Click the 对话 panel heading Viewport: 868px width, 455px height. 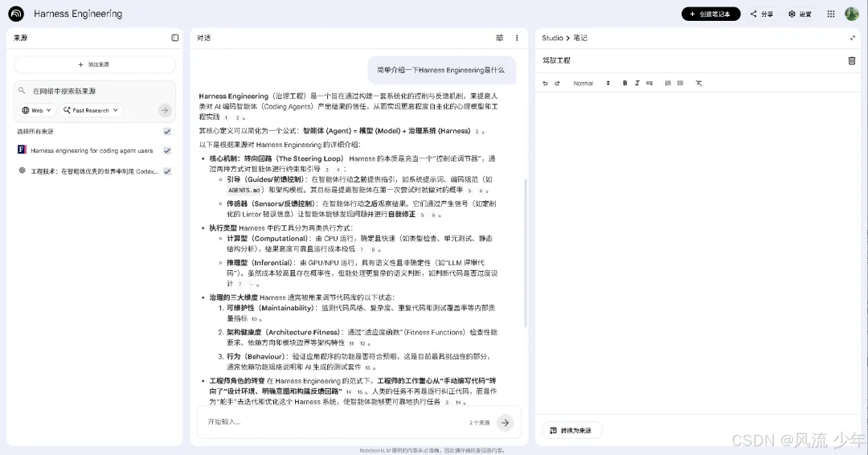tap(203, 38)
